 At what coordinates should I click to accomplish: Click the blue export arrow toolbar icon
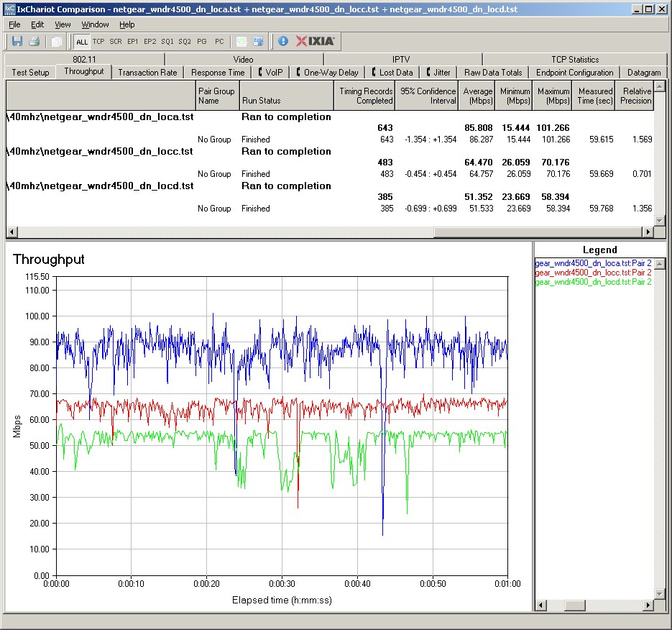pyautogui.click(x=259, y=41)
